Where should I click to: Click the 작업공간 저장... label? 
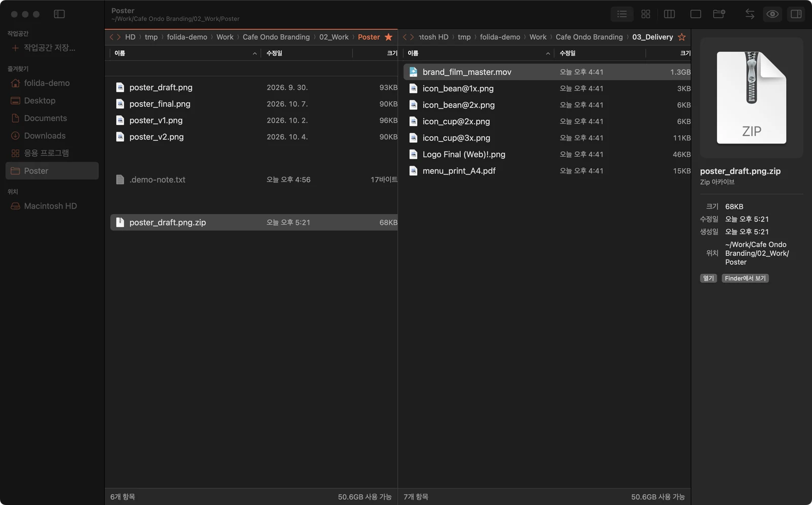click(50, 48)
